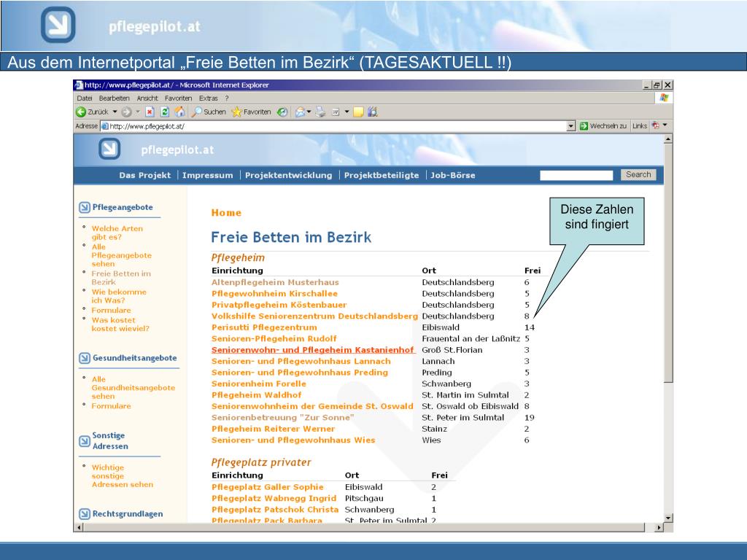
Task: Open Perisutti Pflegezentrum link
Action: 264,327
